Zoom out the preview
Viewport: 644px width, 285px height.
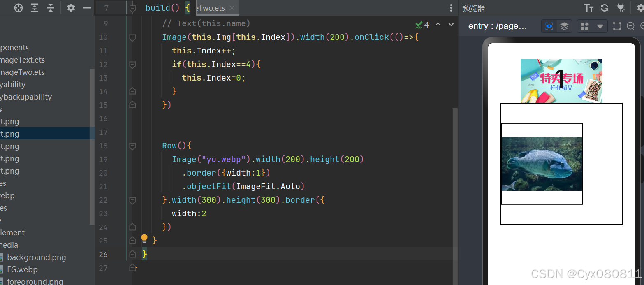point(630,26)
